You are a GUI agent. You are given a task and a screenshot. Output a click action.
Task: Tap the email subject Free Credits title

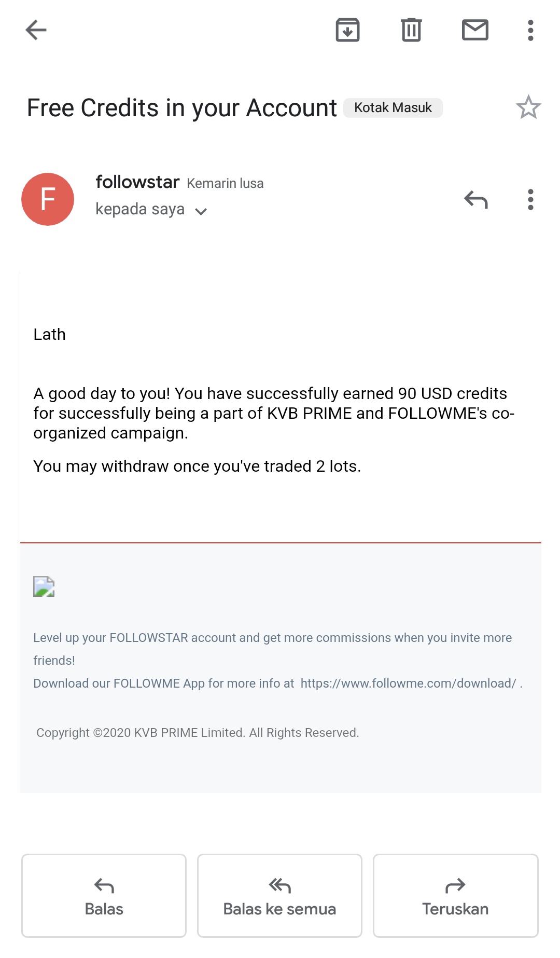tap(181, 108)
